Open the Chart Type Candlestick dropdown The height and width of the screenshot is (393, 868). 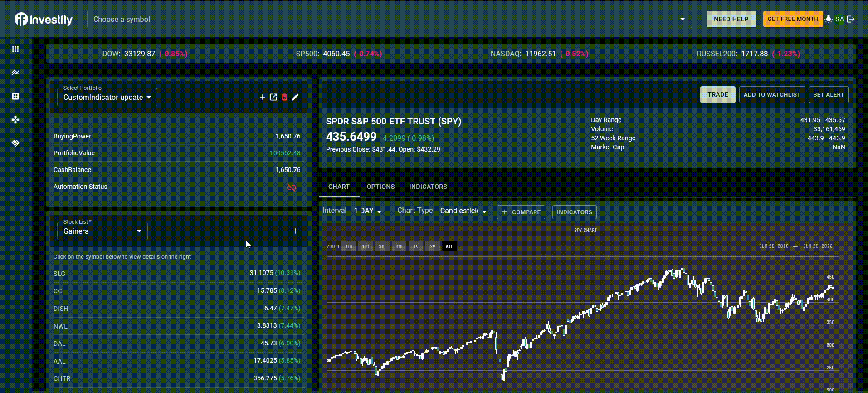pyautogui.click(x=464, y=211)
